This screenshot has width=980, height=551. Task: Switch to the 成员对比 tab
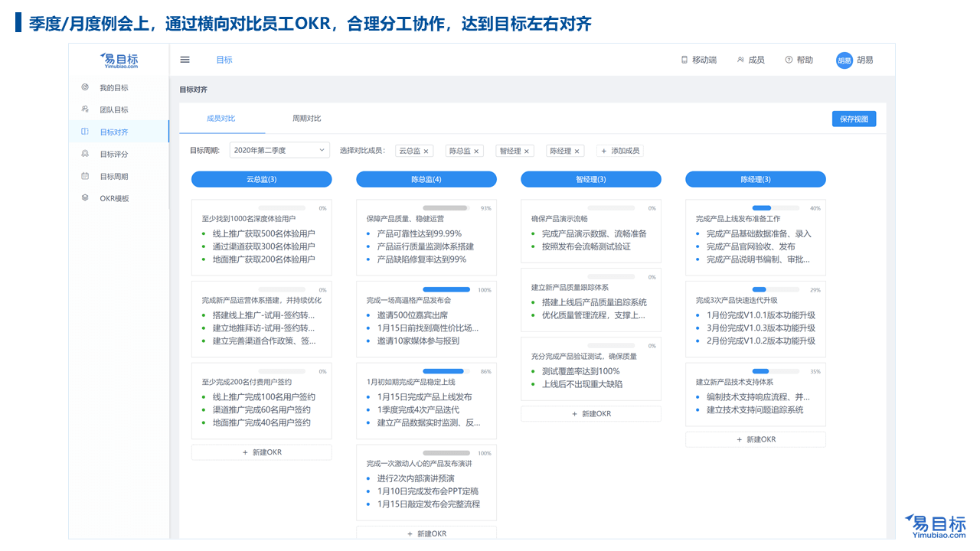pyautogui.click(x=221, y=119)
